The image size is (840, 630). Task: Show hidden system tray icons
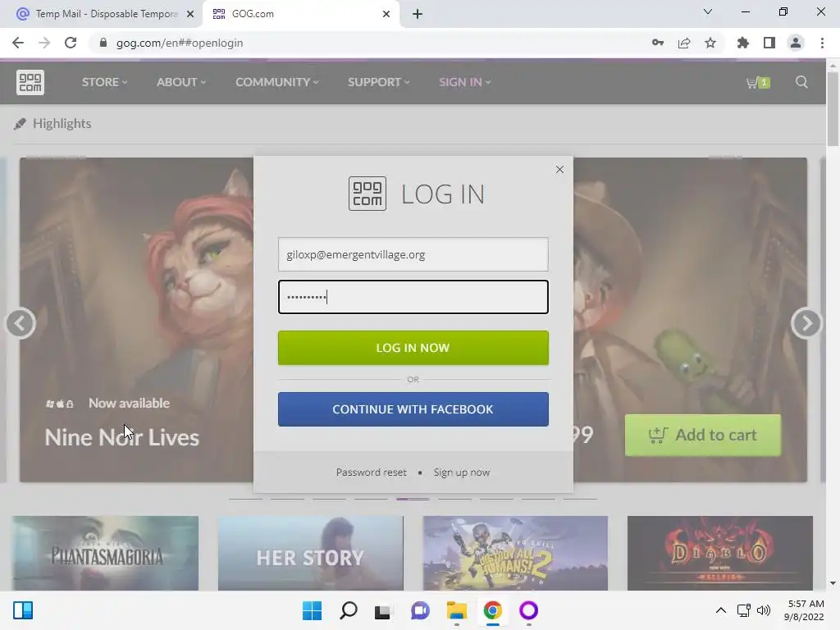721,610
